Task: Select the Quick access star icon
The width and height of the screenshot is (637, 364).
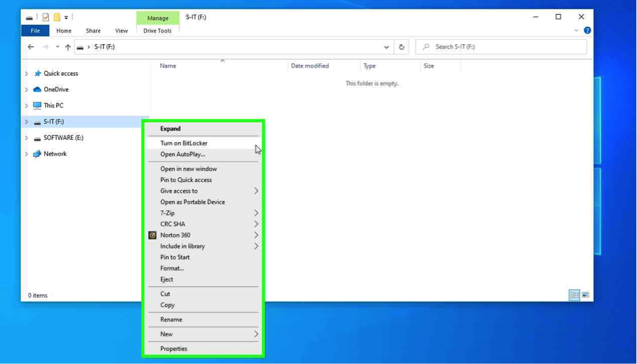Action: point(37,73)
